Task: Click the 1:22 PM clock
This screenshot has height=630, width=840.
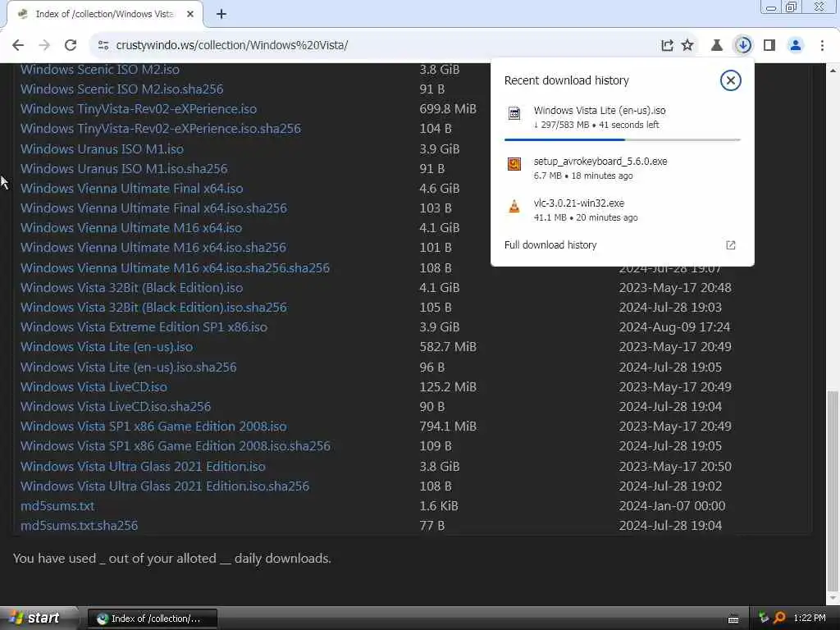Action: [810, 619]
